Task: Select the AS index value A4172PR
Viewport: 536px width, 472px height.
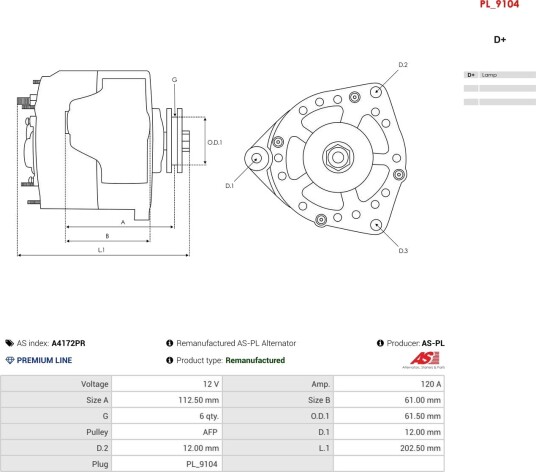Action: coord(68,343)
